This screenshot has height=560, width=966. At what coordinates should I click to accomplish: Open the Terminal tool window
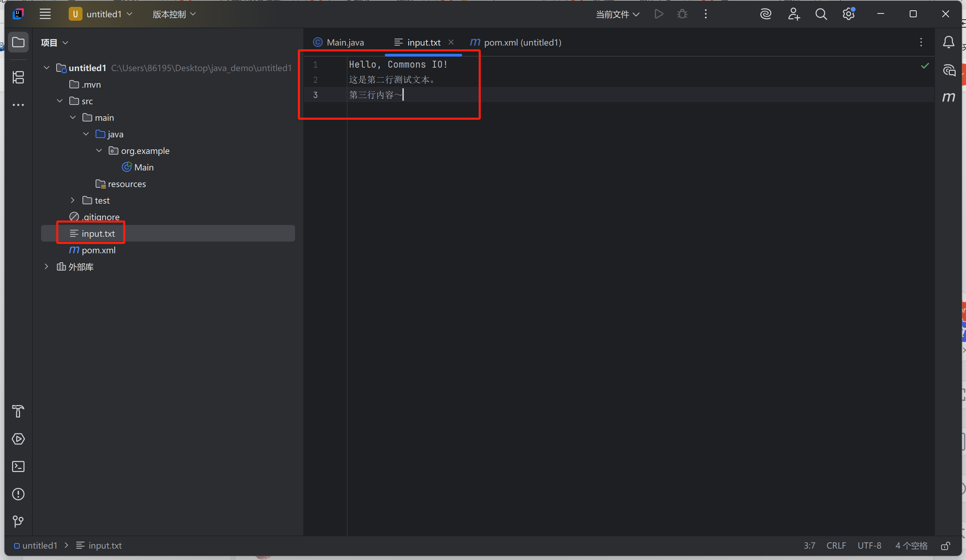click(18, 466)
